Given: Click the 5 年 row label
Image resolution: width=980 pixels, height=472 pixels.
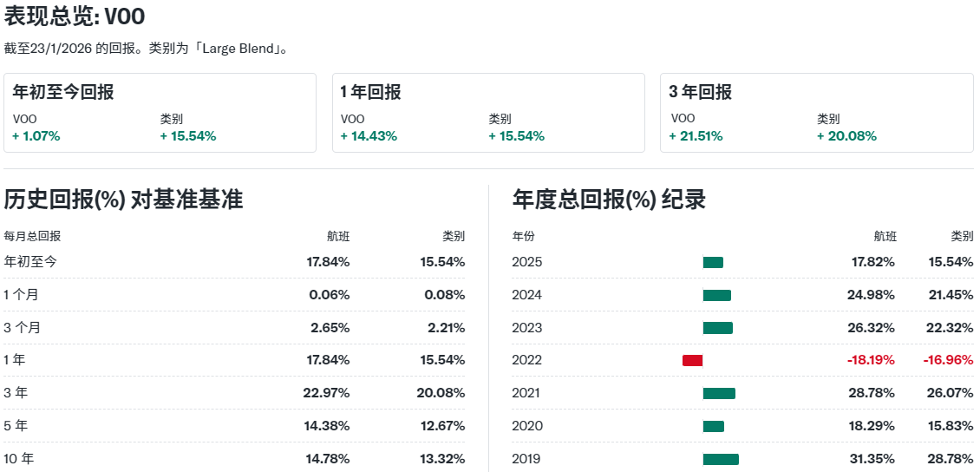Looking at the screenshot, I should (x=16, y=426).
